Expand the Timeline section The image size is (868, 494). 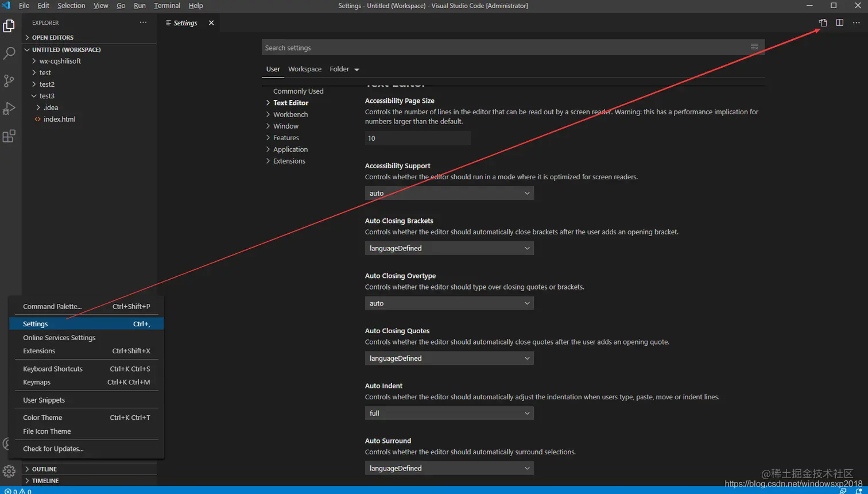(89, 481)
